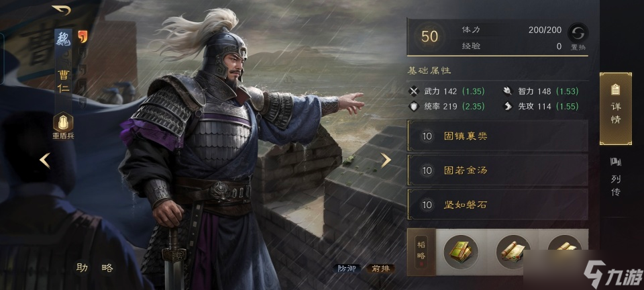Tap the back arrow icon
This screenshot has width=644, height=290.
click(61, 10)
